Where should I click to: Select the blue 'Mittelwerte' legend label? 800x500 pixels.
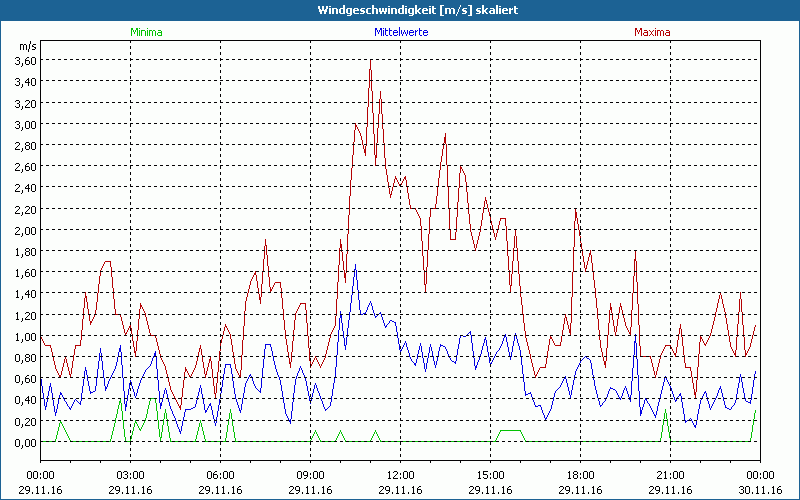(401, 32)
